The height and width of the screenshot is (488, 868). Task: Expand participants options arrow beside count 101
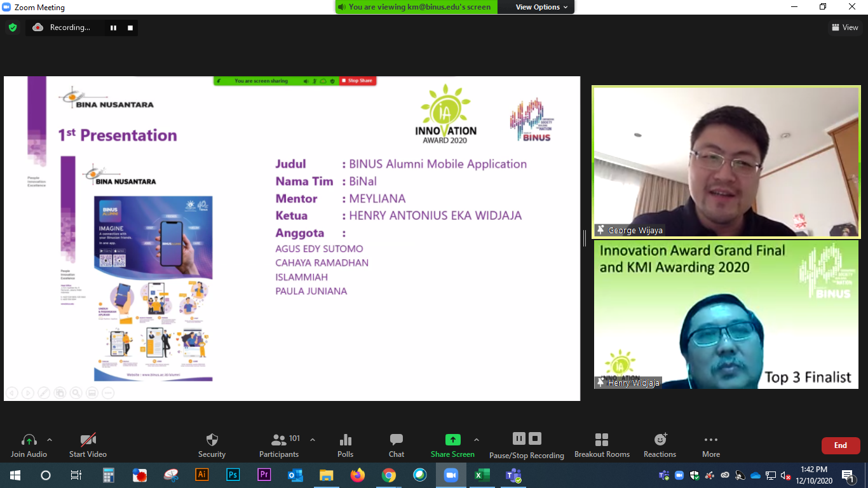tap(312, 440)
